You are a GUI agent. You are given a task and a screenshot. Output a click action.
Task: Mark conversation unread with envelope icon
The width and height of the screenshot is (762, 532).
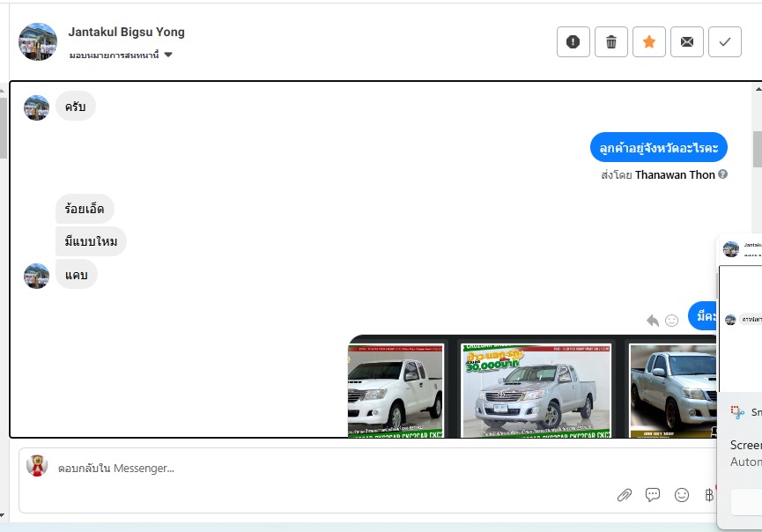686,41
